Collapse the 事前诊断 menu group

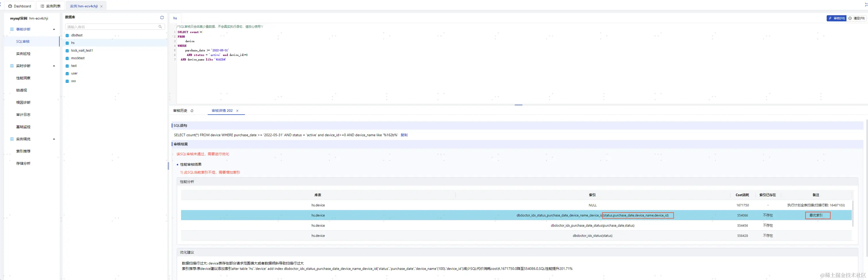coord(54,29)
